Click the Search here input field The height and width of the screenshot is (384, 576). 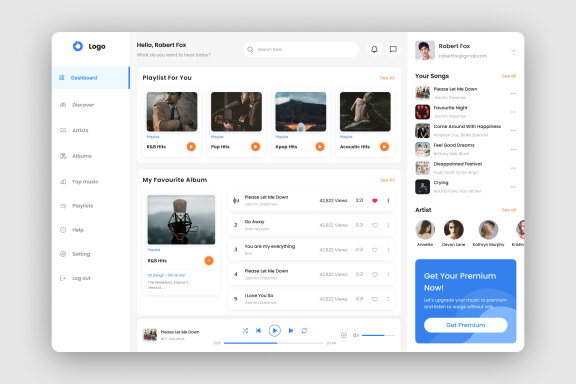301,49
